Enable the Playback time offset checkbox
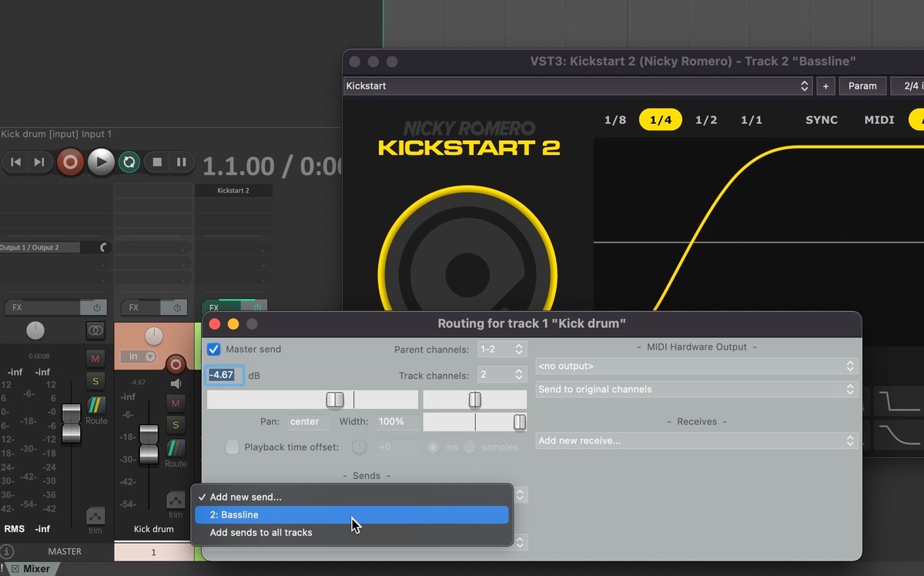 tap(232, 447)
